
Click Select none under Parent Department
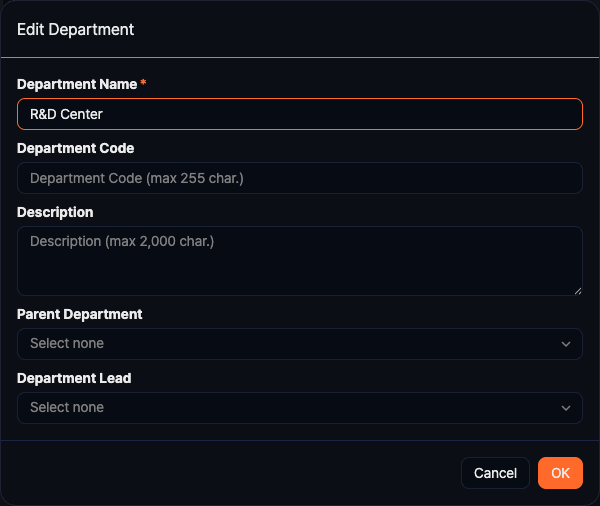point(67,344)
